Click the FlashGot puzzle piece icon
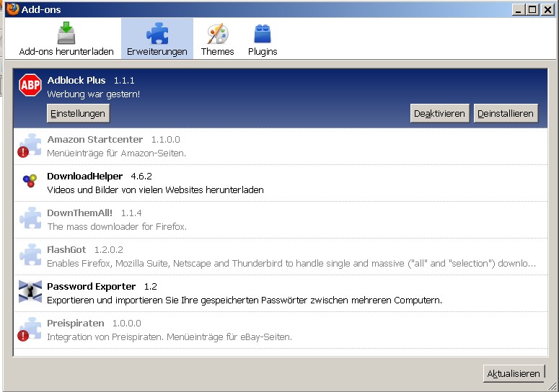Image resolution: width=559 pixels, height=392 pixels. (30, 254)
